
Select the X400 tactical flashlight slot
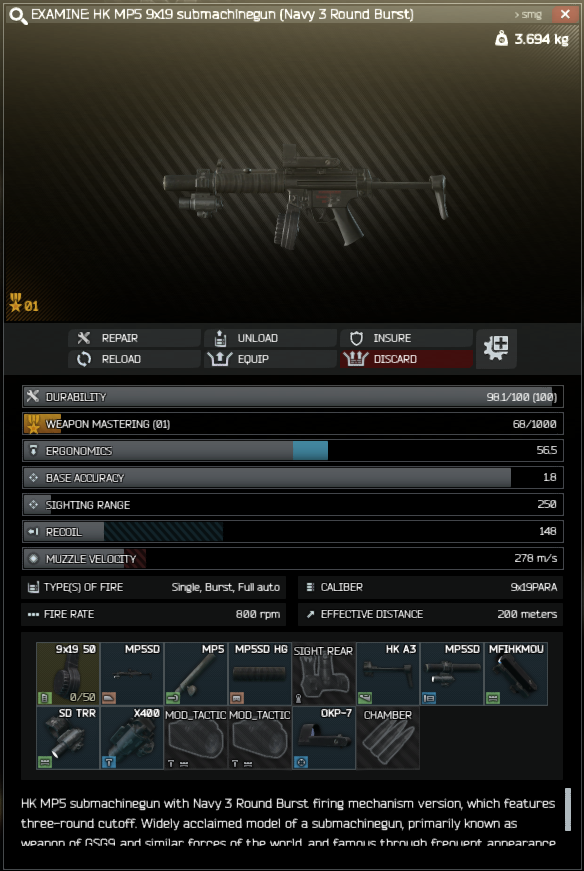[132, 738]
